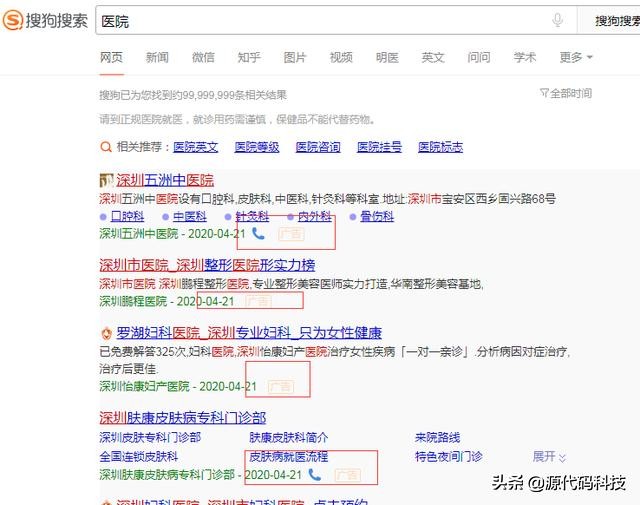Image resolution: width=640 pixels, height=505 pixels.
Task: Open the related search 医院英文
Action: tap(196, 147)
